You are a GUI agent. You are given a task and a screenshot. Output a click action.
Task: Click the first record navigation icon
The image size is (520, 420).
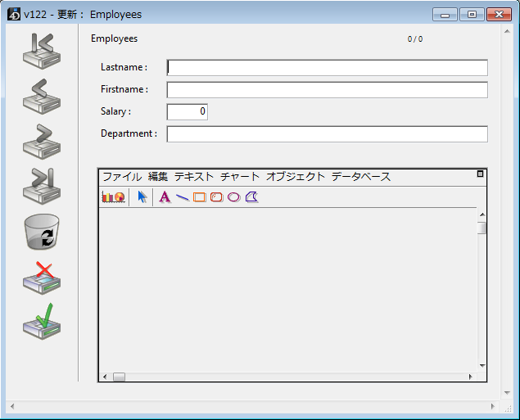click(42, 52)
